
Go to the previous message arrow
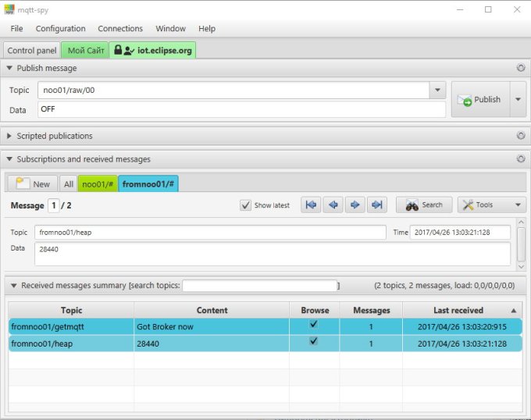coord(333,205)
